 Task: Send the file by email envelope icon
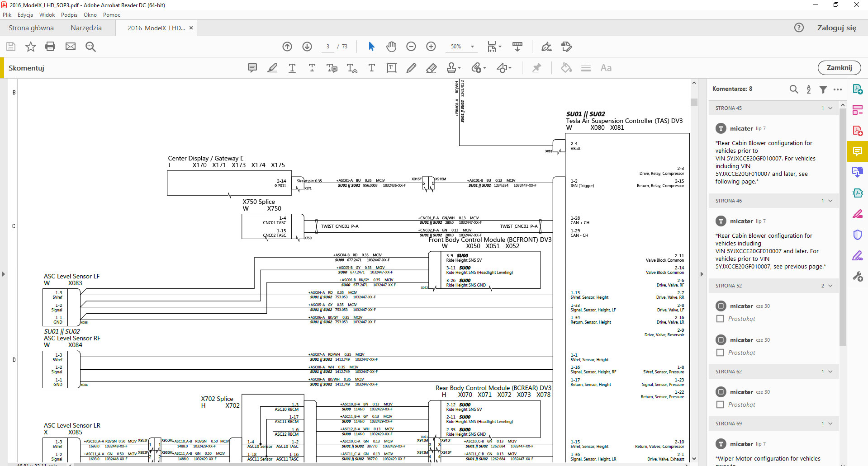(x=71, y=47)
